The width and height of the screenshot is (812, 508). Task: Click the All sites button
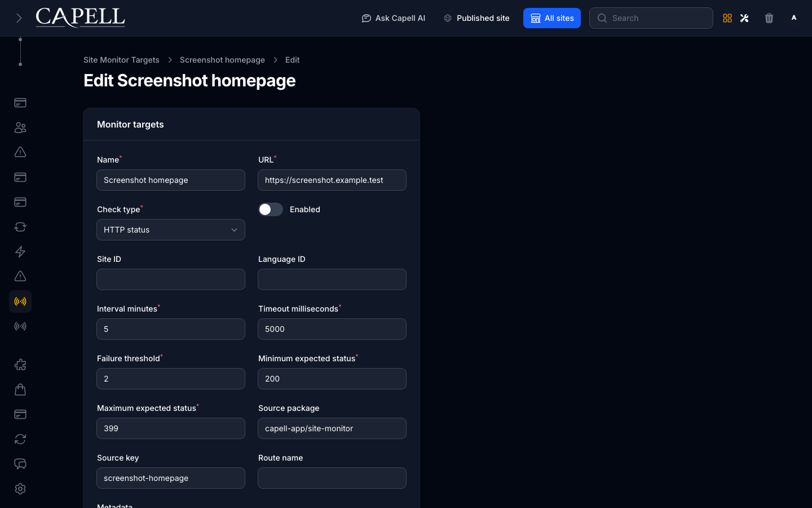(x=552, y=18)
